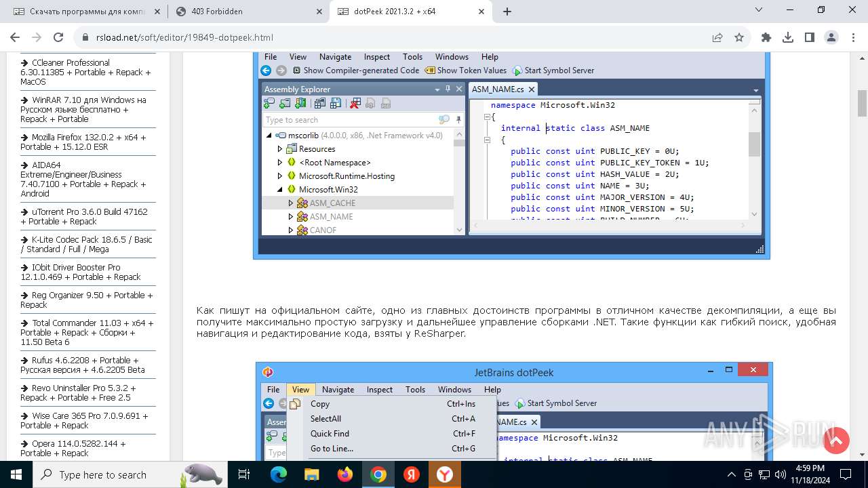Open the network status tray icon
This screenshot has height=488, width=868.
[x=764, y=474]
